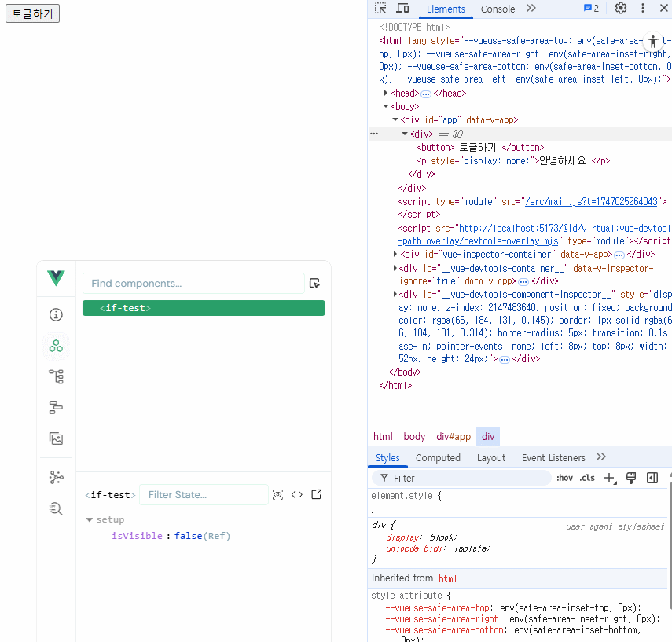The height and width of the screenshot is (642, 672).
Task: Click the element.style rule block
Action: coord(517,502)
